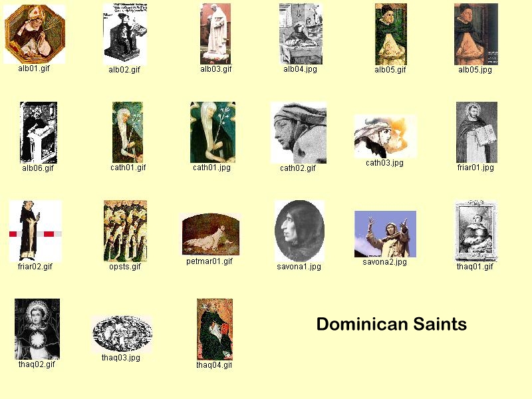The image size is (532, 399).
Task: Open the cath01.gif nun thumbnail
Action: click(128, 132)
